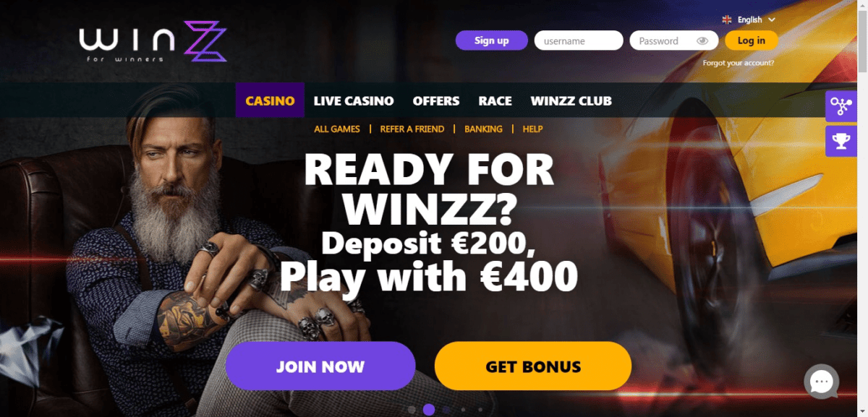This screenshot has height=417, width=868.
Task: Expand the English language dropdown arrow
Action: click(x=772, y=20)
